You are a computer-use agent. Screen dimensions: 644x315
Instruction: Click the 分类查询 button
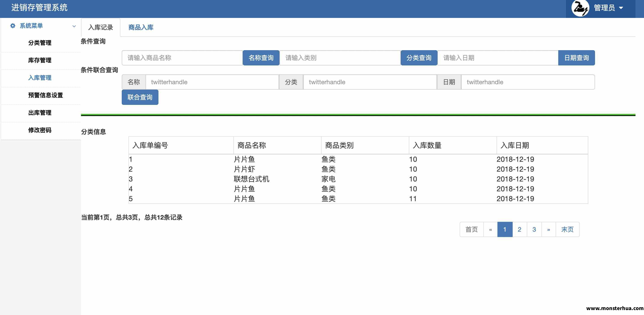[x=419, y=58]
